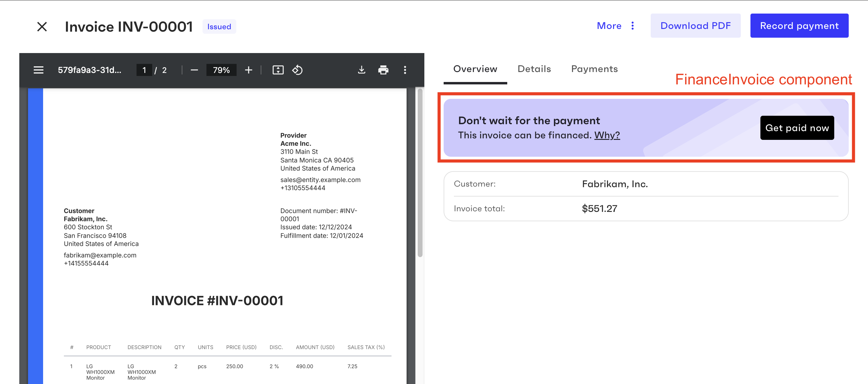Viewport: 868px width, 384px height.
Task: Zoom in the PDF with plus icon
Action: point(248,70)
